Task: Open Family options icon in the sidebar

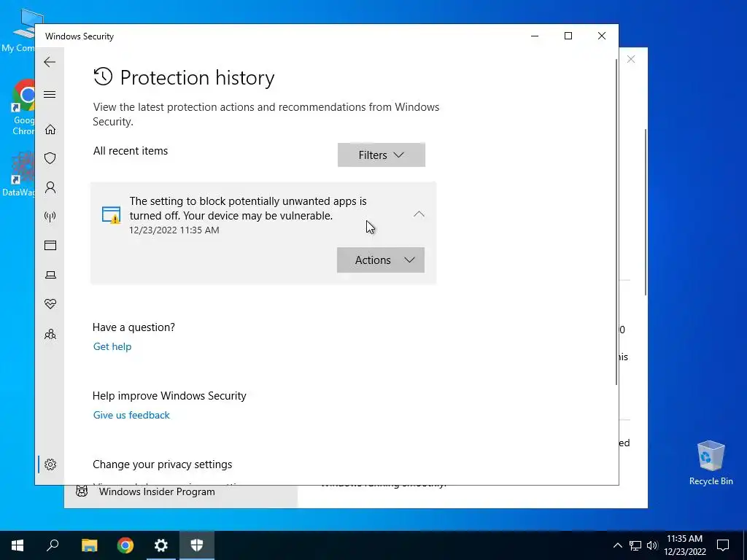Action: click(x=50, y=334)
